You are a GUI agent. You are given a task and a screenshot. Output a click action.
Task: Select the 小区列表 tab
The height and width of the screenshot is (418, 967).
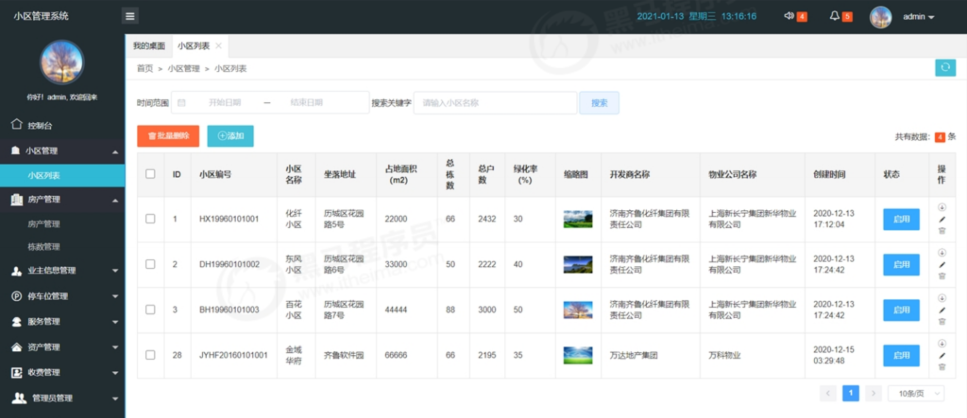[194, 46]
